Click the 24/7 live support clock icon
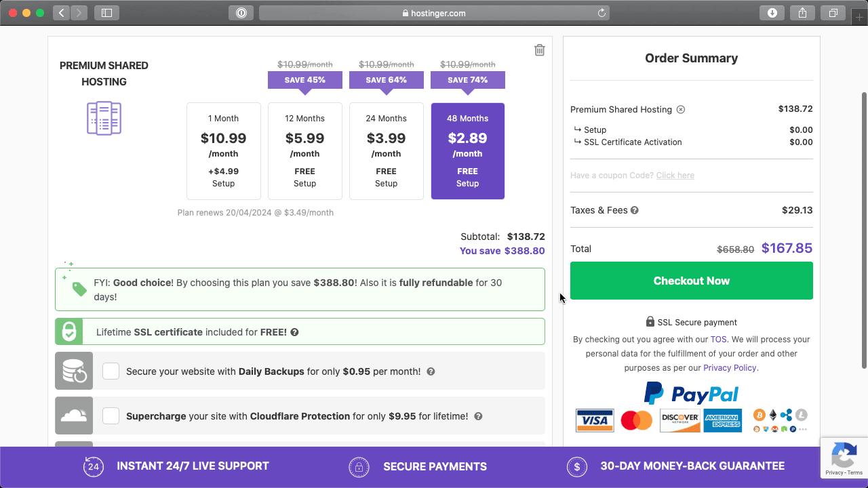Viewport: 868px width, 488px height. tap(94, 466)
